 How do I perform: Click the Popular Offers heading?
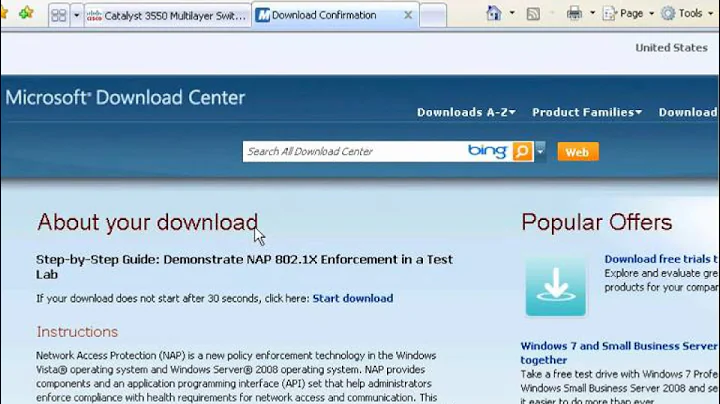pyautogui.click(x=596, y=222)
